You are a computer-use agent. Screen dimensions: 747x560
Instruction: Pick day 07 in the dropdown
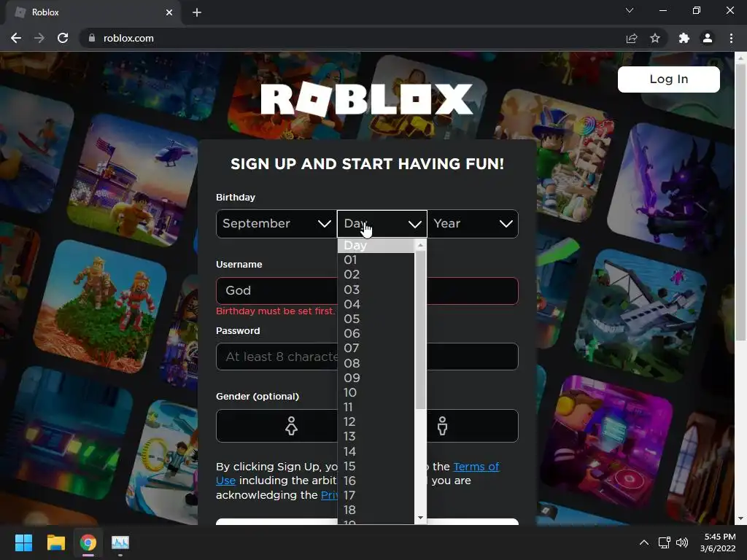pyautogui.click(x=376, y=349)
